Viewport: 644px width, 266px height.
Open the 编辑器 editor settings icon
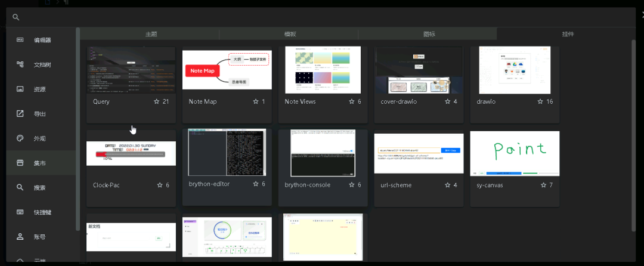20,40
